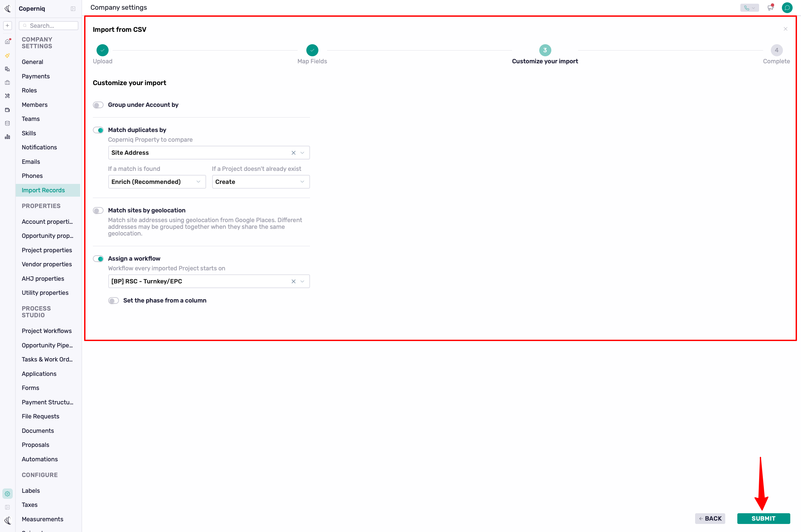
Task: Expand the workflow dropdown arrow
Action: point(302,281)
